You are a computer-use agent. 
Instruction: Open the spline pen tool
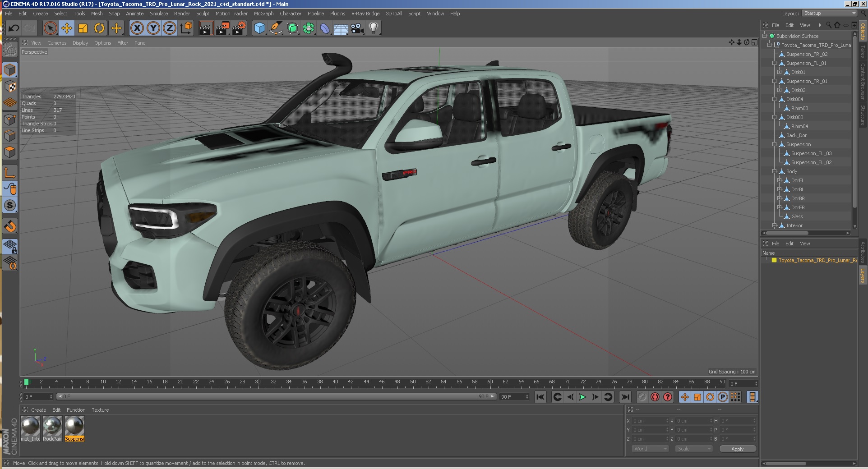276,28
